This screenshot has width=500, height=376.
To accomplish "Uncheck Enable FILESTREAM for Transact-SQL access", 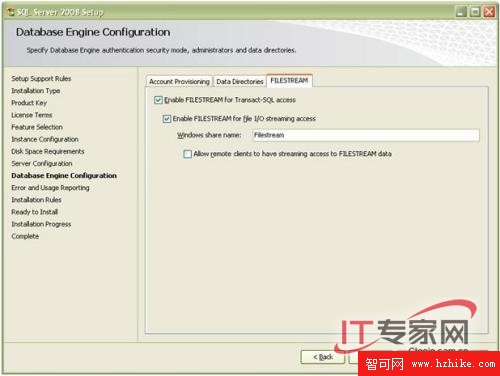I will point(158,100).
